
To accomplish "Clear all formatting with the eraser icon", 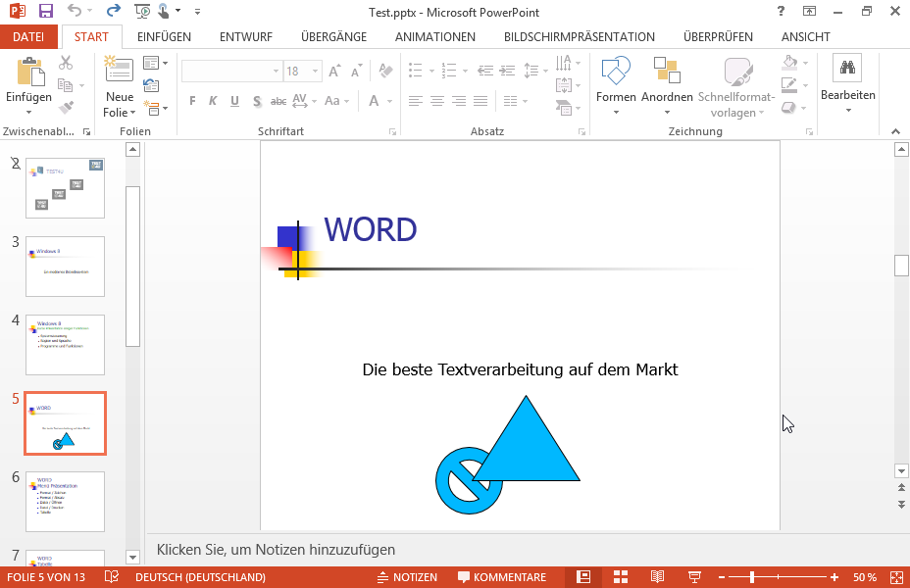I will click(x=385, y=71).
